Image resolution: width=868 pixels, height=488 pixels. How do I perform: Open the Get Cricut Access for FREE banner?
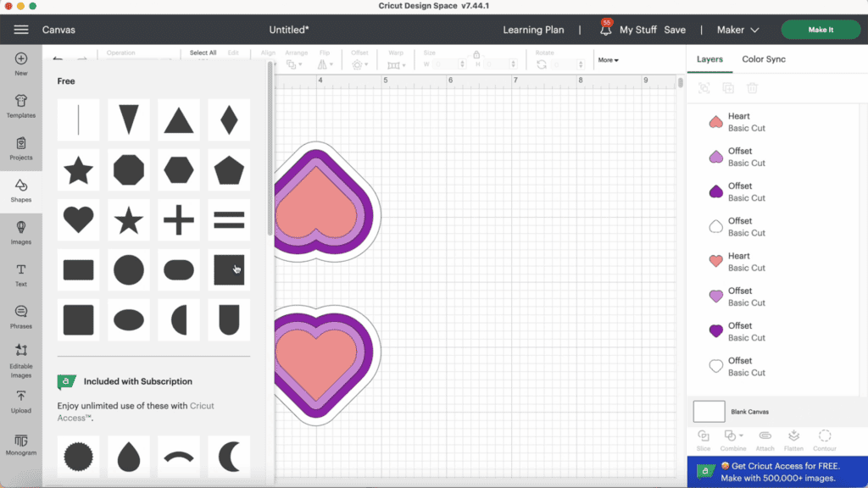click(x=777, y=472)
